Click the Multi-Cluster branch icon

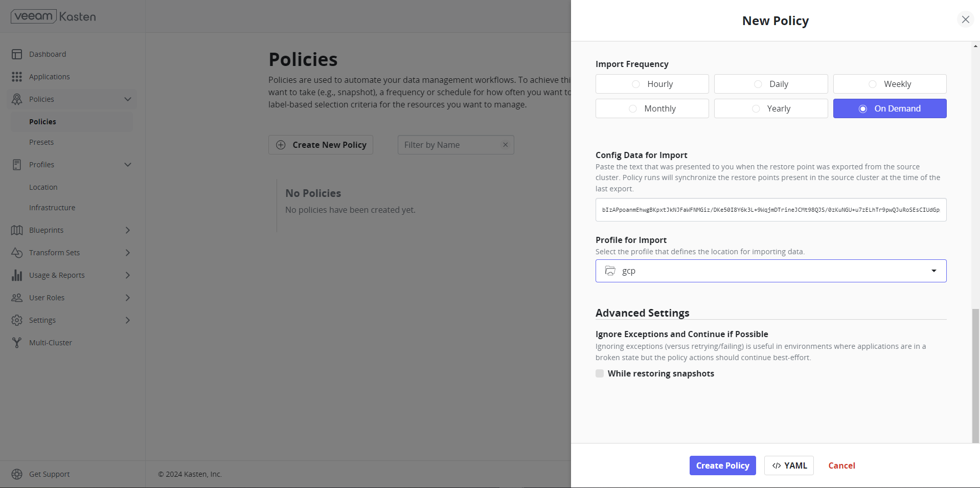click(17, 343)
